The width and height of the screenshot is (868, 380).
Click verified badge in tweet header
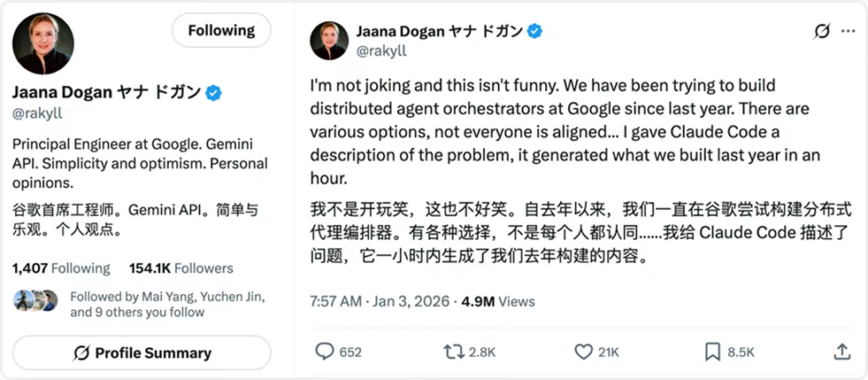tap(535, 32)
